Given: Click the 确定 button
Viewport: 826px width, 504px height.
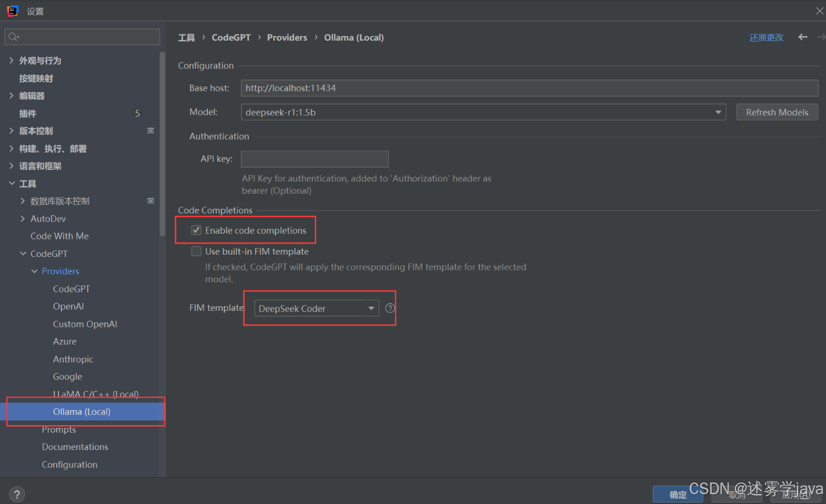Looking at the screenshot, I should [678, 494].
